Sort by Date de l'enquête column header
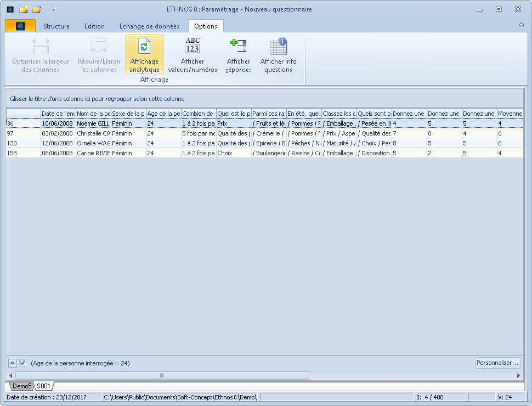This screenshot has height=406, width=532. point(58,114)
